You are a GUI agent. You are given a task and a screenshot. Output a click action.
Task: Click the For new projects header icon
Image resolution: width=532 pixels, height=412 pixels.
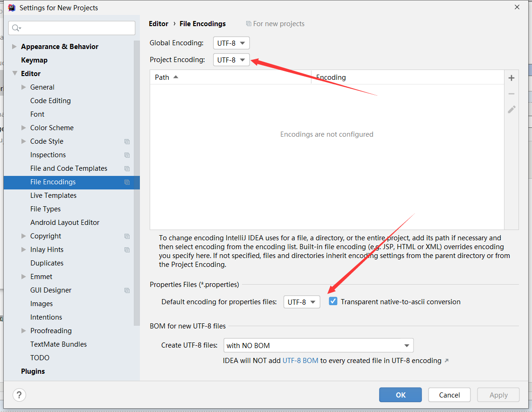click(249, 24)
